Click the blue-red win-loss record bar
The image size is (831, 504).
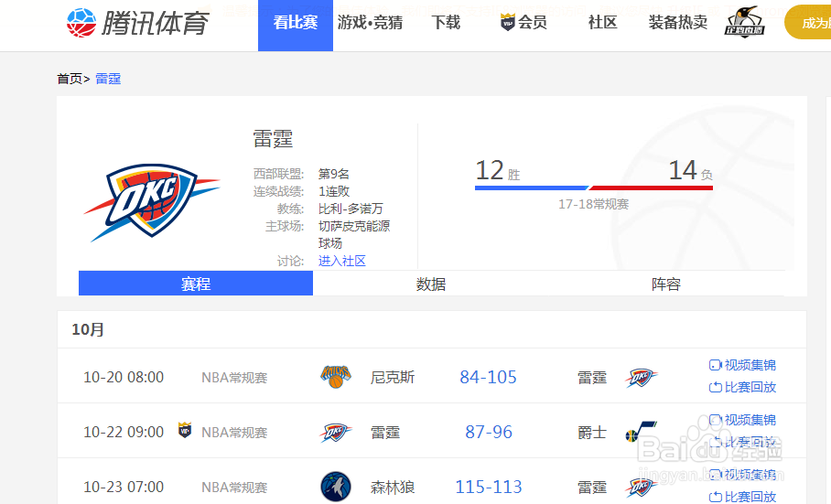tap(594, 188)
